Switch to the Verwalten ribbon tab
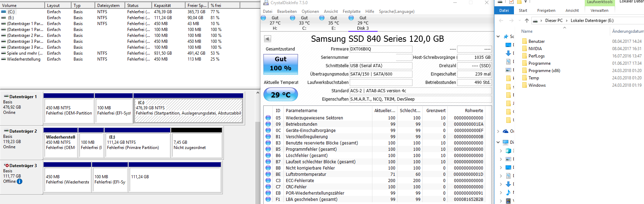Screen dimensions: 644x204 599,10
